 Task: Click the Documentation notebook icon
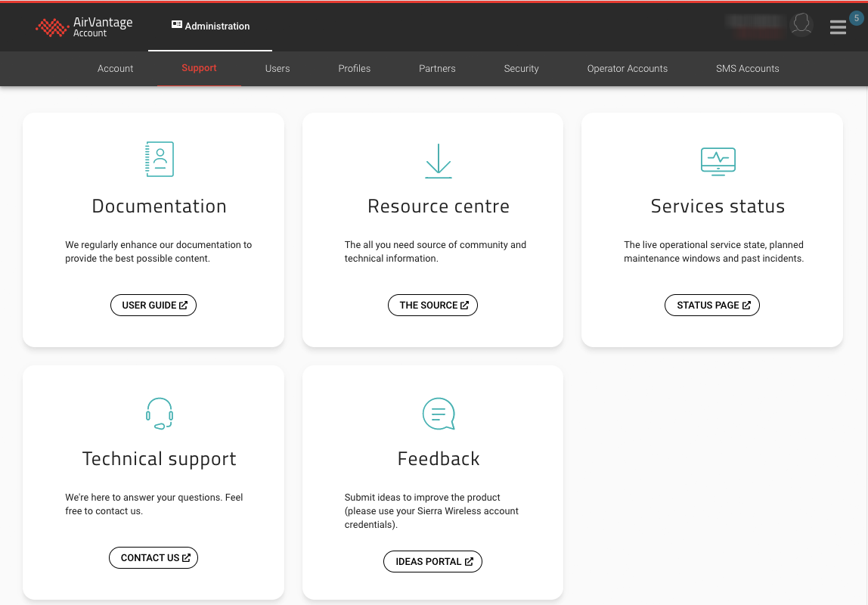160,160
